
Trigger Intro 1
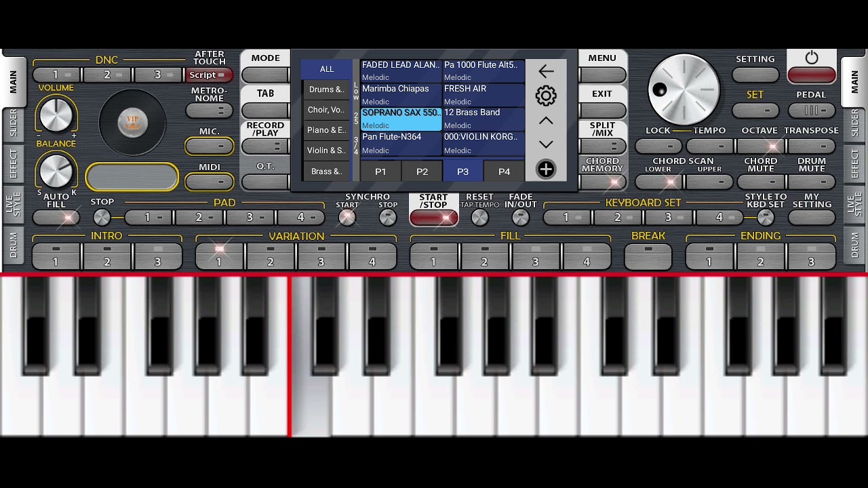coord(56,257)
